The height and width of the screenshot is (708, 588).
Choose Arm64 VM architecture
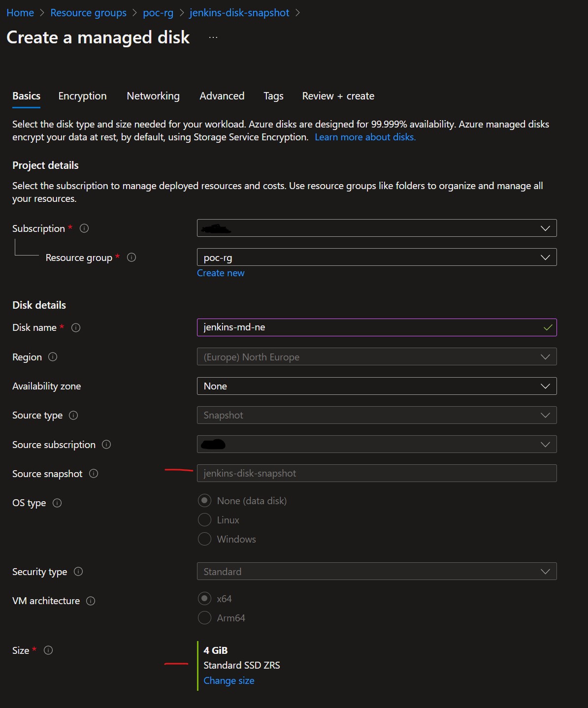click(x=204, y=618)
